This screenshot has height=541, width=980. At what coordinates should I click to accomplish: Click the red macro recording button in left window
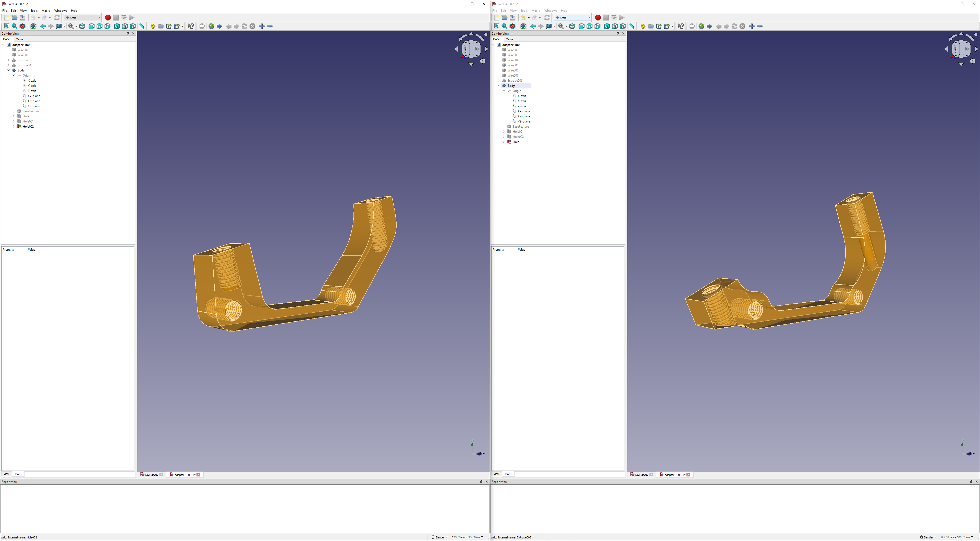pos(108,18)
